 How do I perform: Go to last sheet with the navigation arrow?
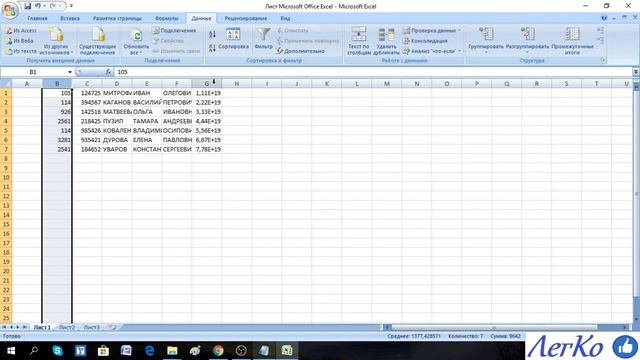click(24, 327)
